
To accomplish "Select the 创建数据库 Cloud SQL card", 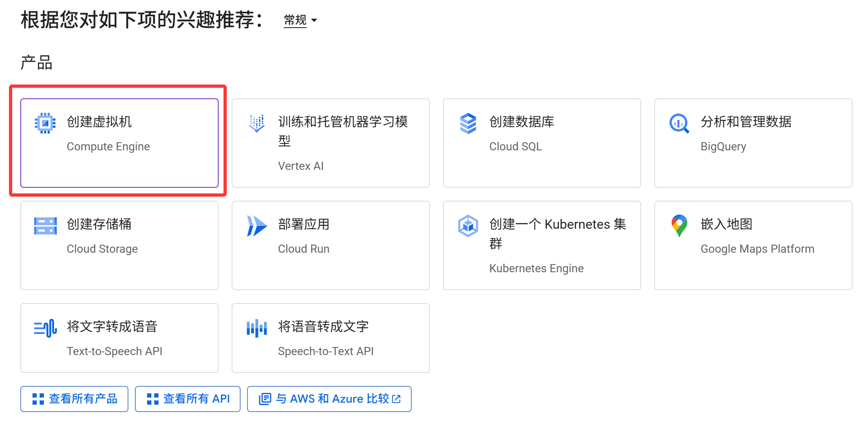I will click(542, 143).
